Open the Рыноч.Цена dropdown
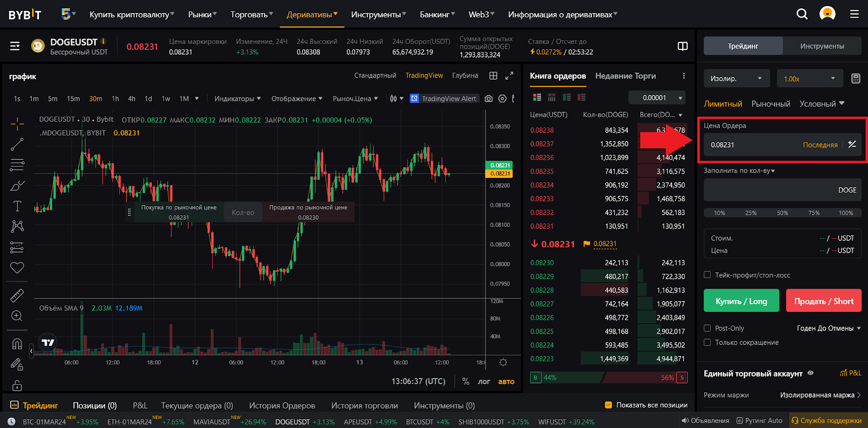The image size is (868, 428). click(355, 99)
